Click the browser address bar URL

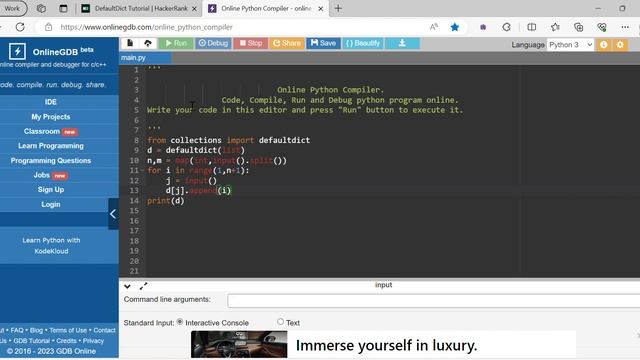[147, 27]
